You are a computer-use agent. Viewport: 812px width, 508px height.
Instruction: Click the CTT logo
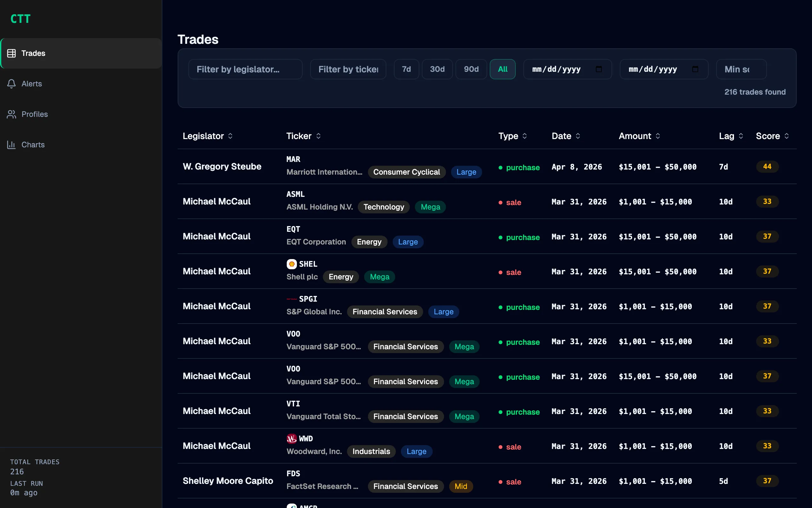coord(21,19)
